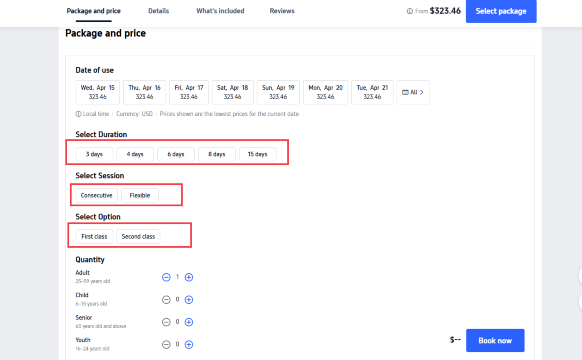Image resolution: width=582 pixels, height=360 pixels.
Task: Switch to Package and price tab
Action: pyautogui.click(x=94, y=11)
